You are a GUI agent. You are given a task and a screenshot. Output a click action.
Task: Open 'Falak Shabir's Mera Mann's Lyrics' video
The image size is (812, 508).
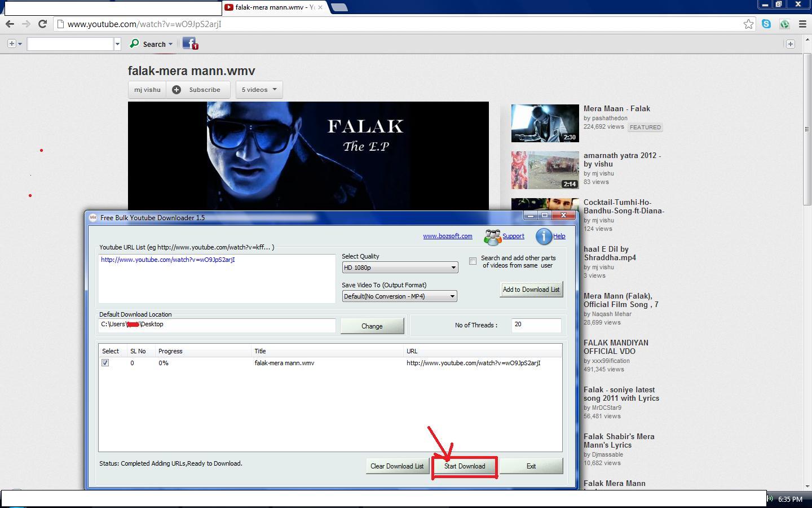[619, 441]
